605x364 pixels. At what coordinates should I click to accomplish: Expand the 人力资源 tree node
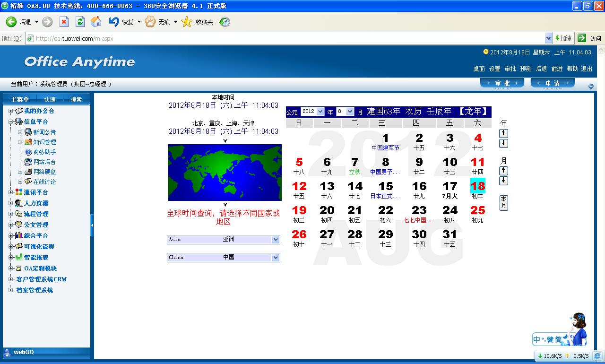(11, 203)
